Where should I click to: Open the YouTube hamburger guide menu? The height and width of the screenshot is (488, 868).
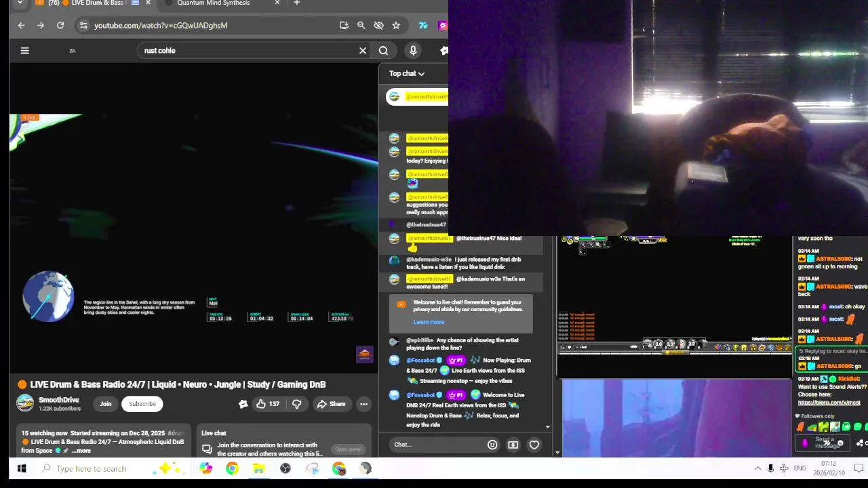(25, 50)
